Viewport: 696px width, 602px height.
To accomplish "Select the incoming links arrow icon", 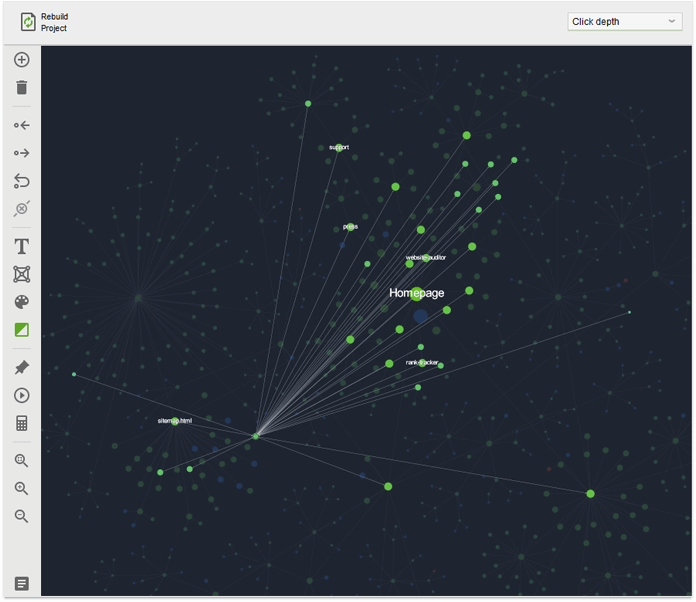I will point(22,126).
